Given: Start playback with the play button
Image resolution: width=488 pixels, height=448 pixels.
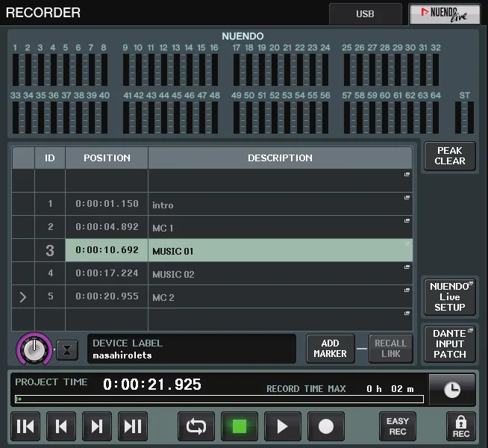Looking at the screenshot, I should (x=283, y=426).
